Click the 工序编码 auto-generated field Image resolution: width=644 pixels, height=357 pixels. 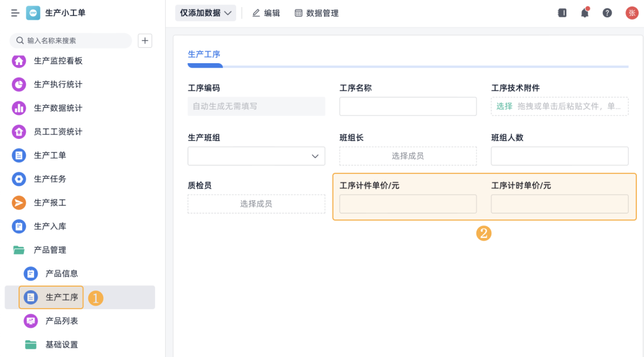coord(256,106)
